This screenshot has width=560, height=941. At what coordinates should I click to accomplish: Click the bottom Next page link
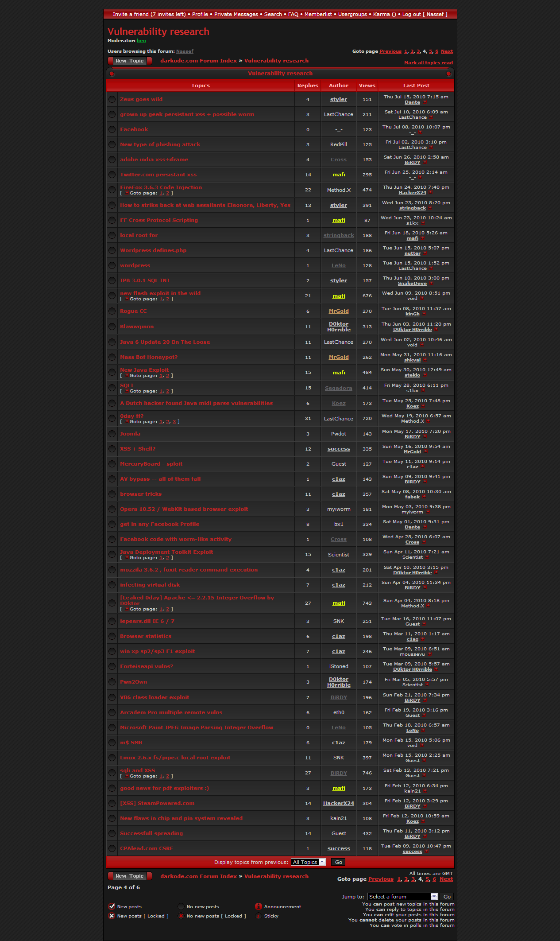tap(446, 879)
